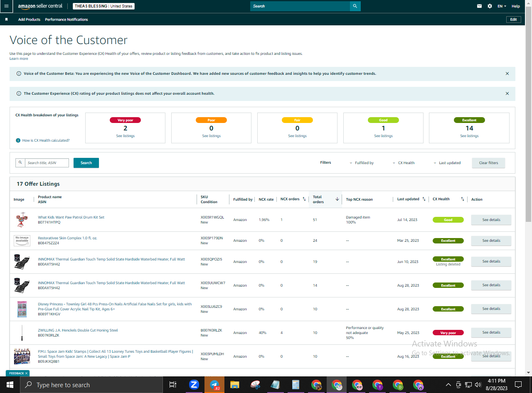Image resolution: width=532 pixels, height=393 pixels.
Task: Click the Feedback tab label
Action: (x=16, y=373)
